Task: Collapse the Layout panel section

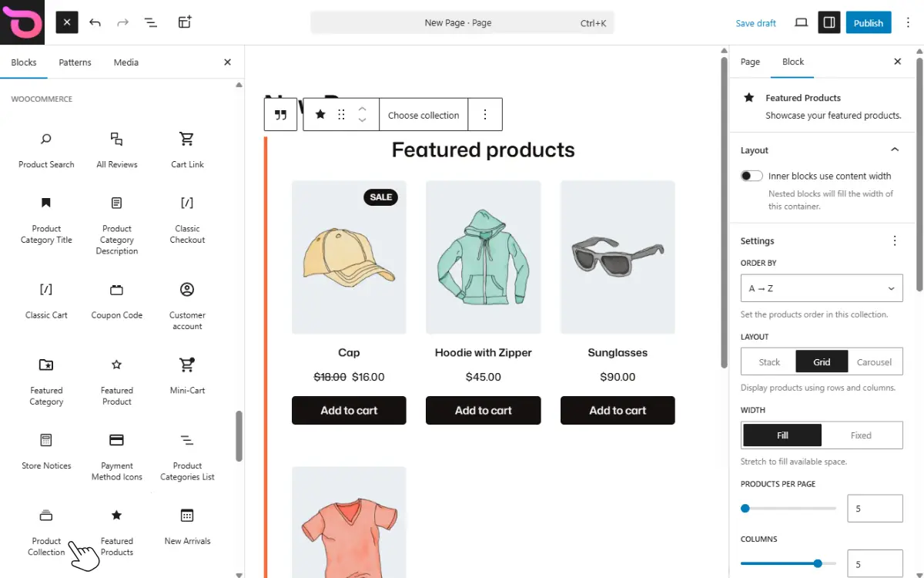Action: coord(895,150)
